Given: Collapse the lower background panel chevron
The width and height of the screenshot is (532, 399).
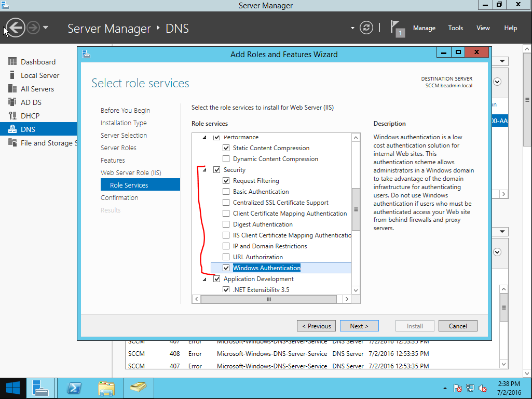Looking at the screenshot, I should [497, 252].
